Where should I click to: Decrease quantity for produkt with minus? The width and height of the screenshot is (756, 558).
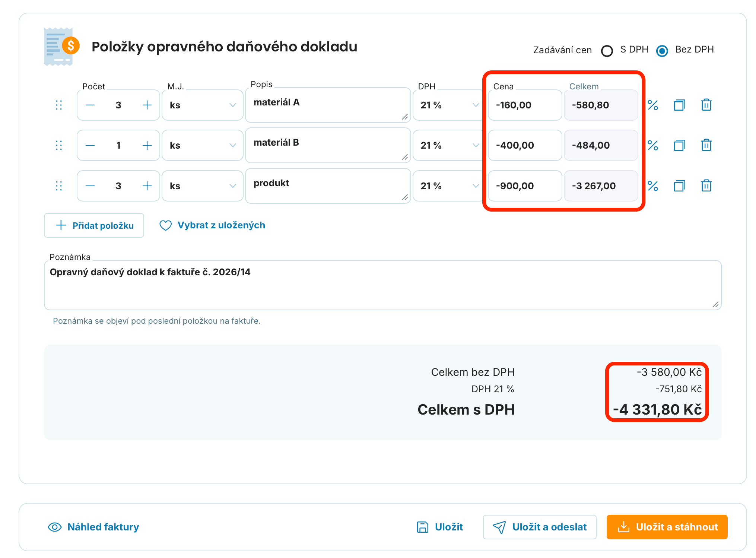(x=90, y=186)
